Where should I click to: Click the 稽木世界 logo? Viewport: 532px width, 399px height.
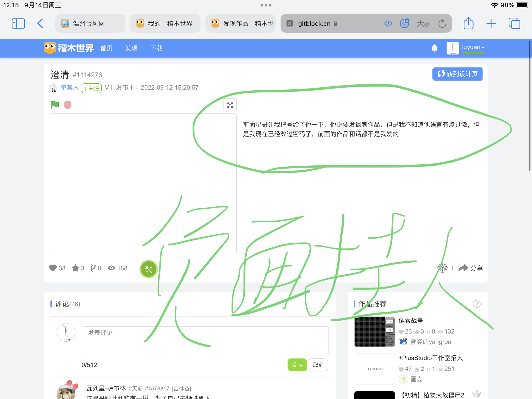tap(69, 48)
